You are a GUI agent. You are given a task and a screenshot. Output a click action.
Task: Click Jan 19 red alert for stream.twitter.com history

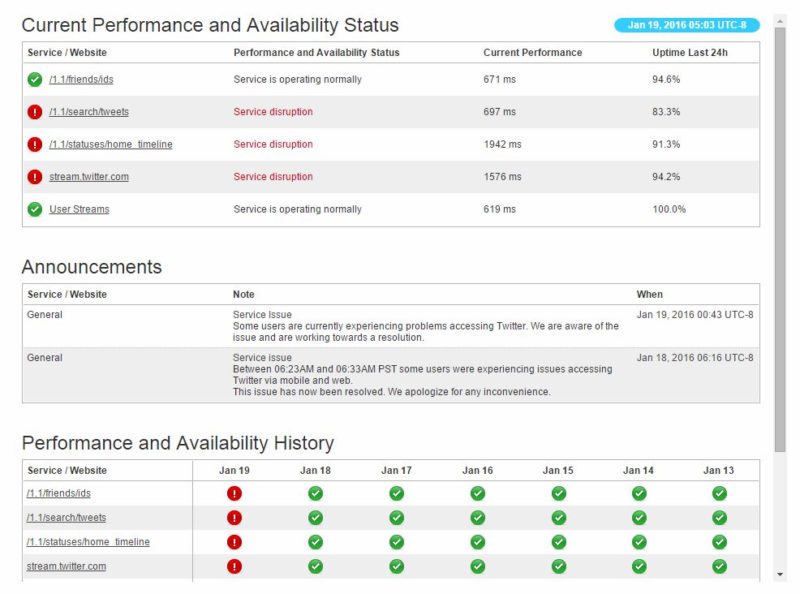[234, 566]
